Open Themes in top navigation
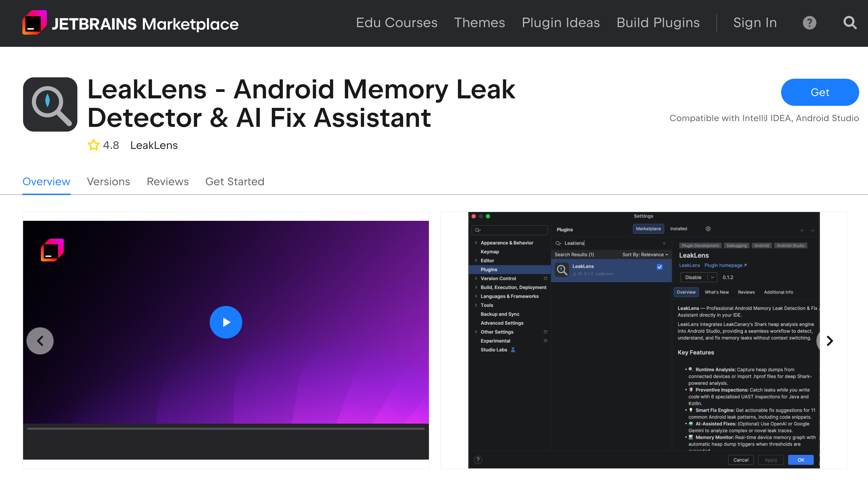The height and width of the screenshot is (483, 868). coord(479,23)
